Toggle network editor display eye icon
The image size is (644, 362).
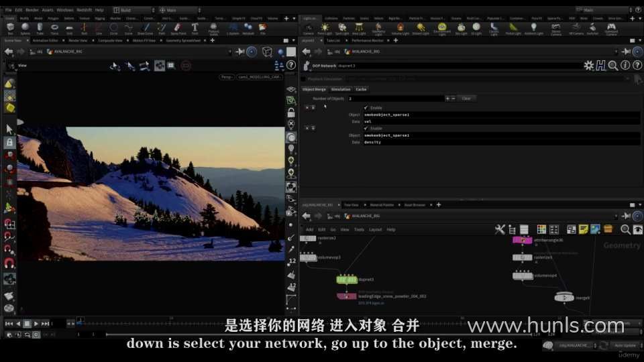(637, 229)
